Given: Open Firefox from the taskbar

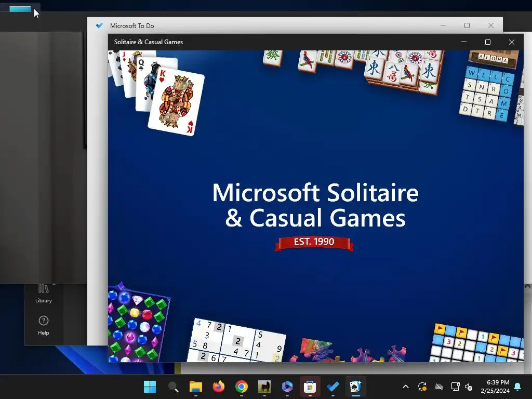Looking at the screenshot, I should click(219, 387).
